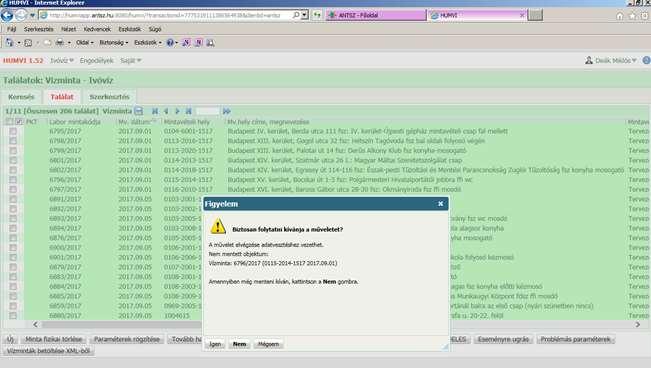
Task: Expand the Print options dropdown arrow
Action: [x=69, y=42]
